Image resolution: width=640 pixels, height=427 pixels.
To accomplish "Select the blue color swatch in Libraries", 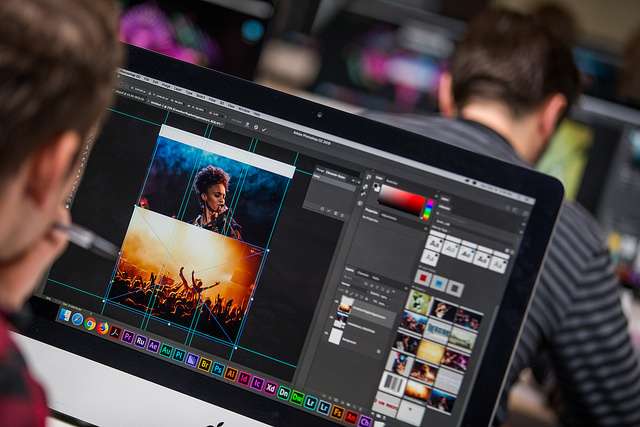I will 438,283.
